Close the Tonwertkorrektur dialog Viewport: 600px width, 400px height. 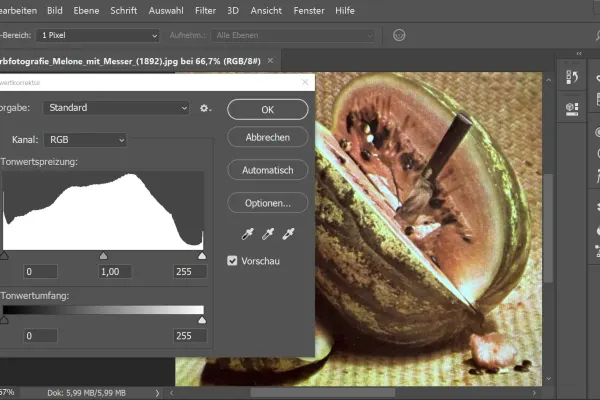305,82
